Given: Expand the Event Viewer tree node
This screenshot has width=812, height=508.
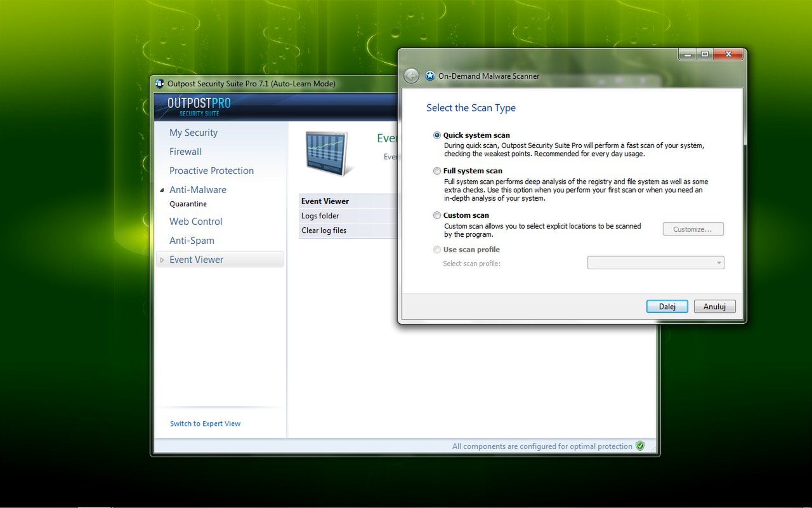Looking at the screenshot, I should tap(162, 260).
